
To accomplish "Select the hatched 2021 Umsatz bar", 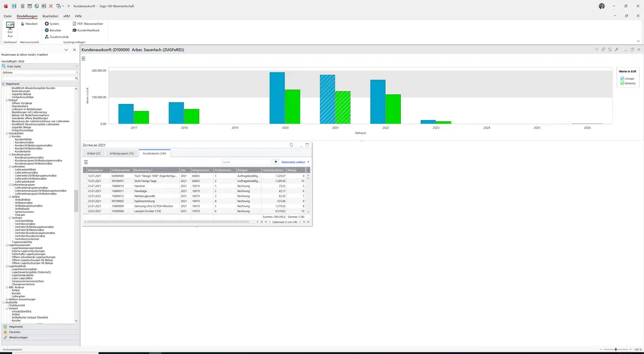I will (327, 99).
